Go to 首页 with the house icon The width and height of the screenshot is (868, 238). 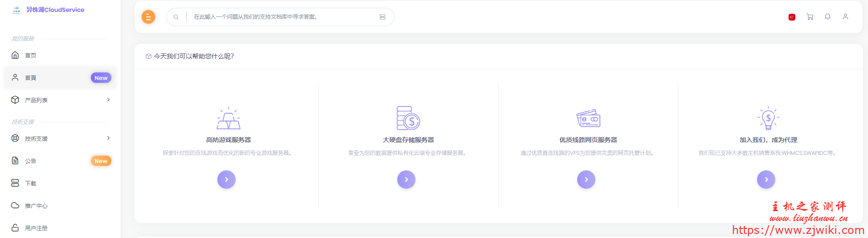pyautogui.click(x=31, y=55)
